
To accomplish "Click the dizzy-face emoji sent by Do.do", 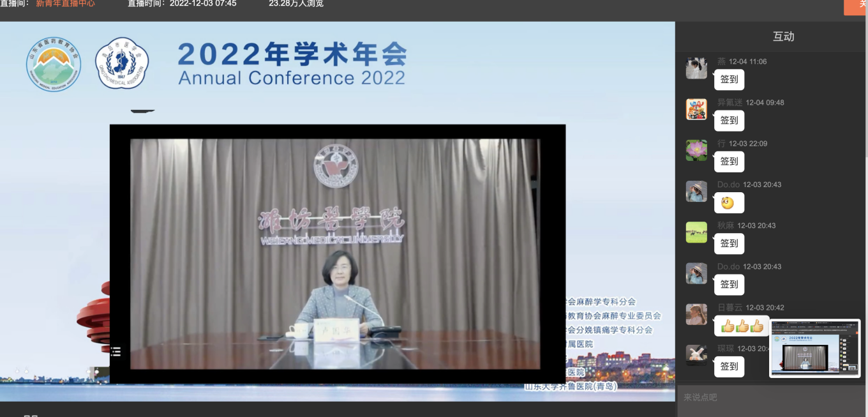I will 727,203.
